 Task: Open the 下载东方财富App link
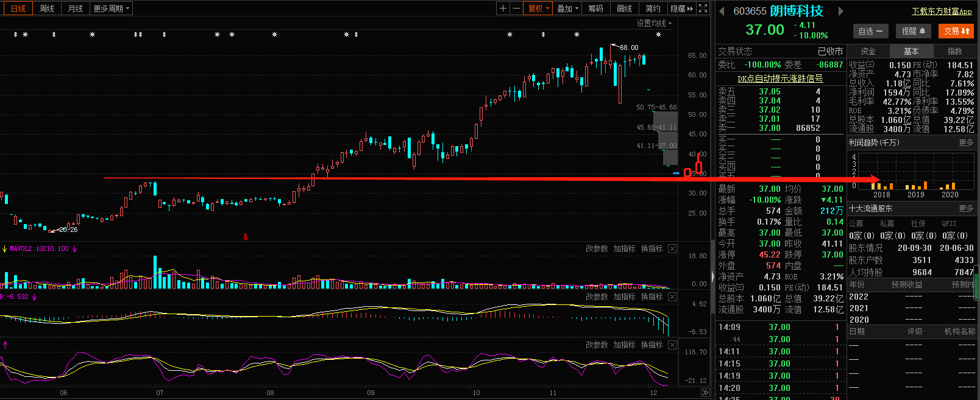click(x=942, y=12)
